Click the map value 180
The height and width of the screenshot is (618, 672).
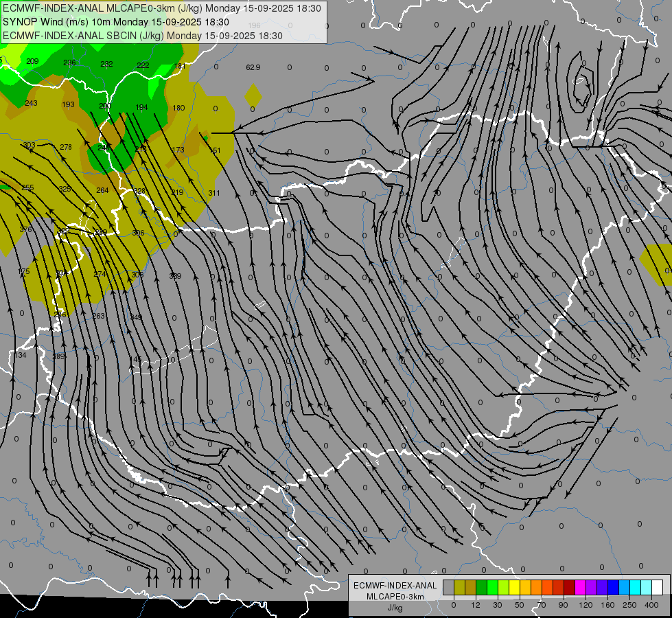point(178,108)
